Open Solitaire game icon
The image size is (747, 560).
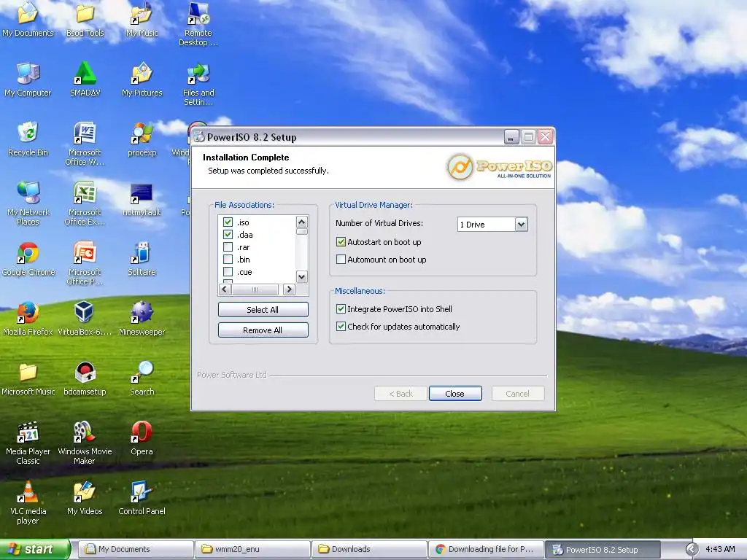(142, 259)
